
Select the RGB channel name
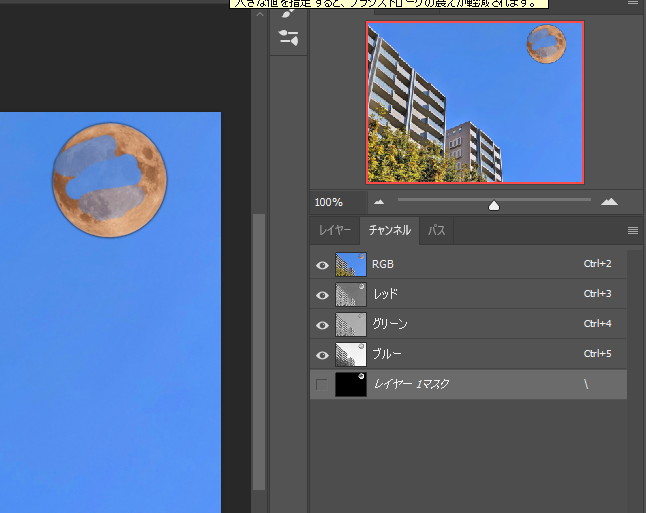pos(383,264)
